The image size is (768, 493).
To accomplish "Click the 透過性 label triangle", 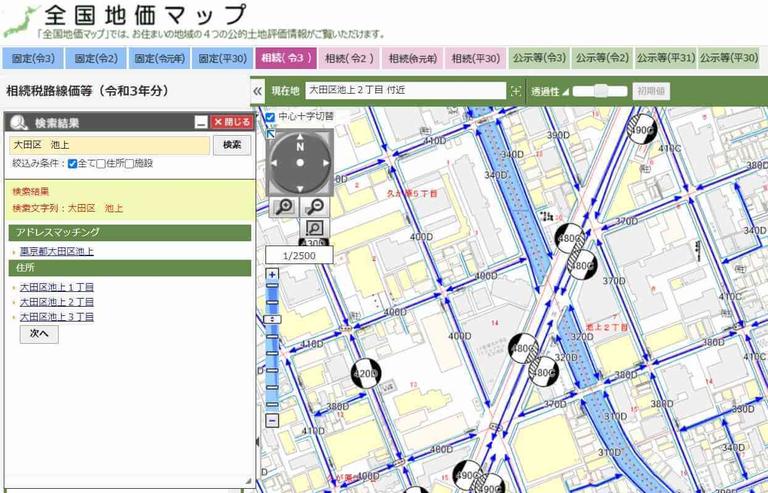I will point(566,92).
